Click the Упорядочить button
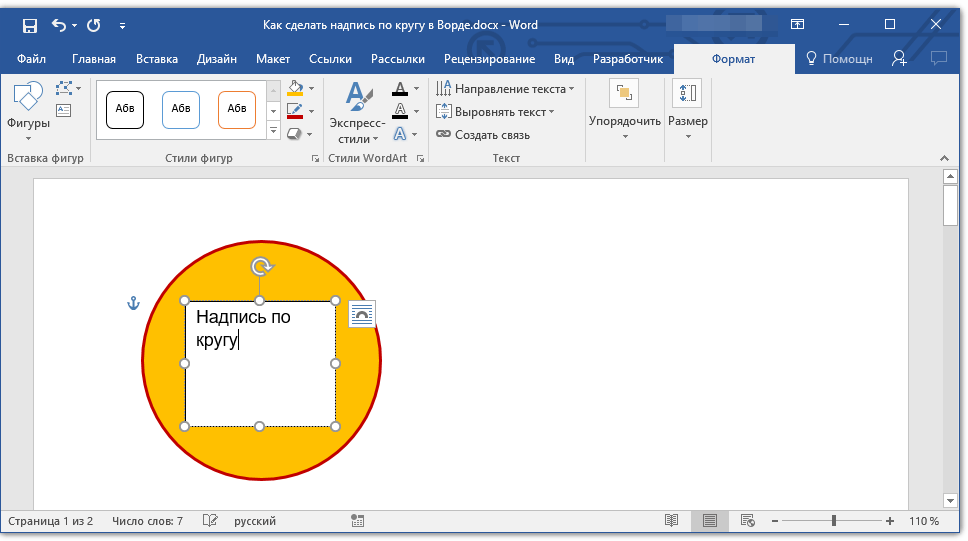Viewport: 968px width, 541px height. pos(625,110)
